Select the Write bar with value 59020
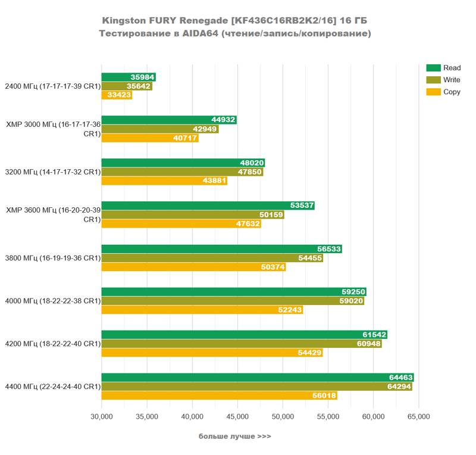Viewport: 476px width, 455px height. [x=233, y=301]
